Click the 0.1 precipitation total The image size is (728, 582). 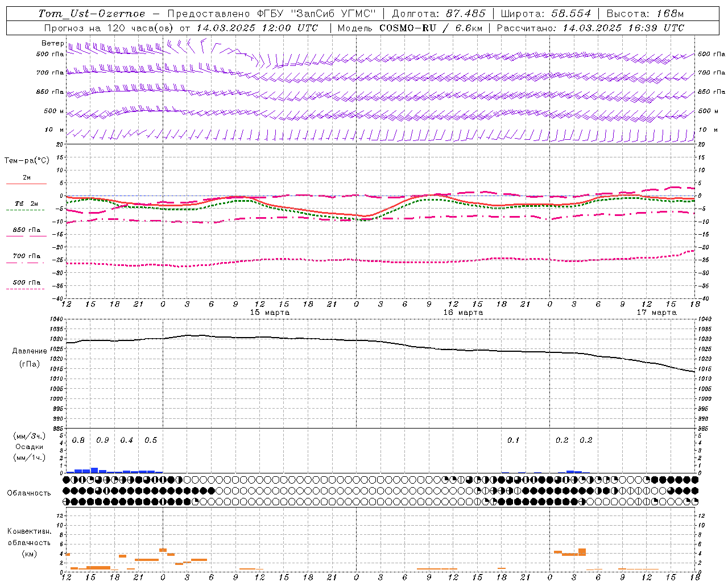tap(513, 440)
